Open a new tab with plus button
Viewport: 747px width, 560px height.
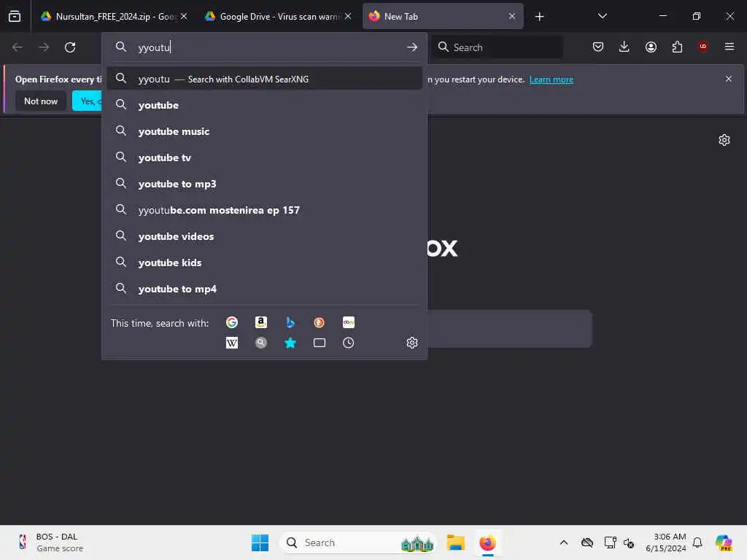click(x=539, y=17)
